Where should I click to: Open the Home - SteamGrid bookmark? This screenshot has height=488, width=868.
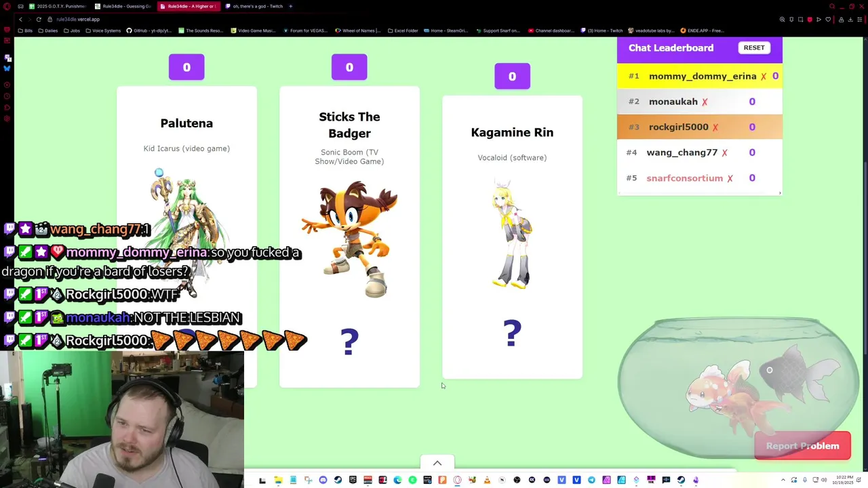446,30
